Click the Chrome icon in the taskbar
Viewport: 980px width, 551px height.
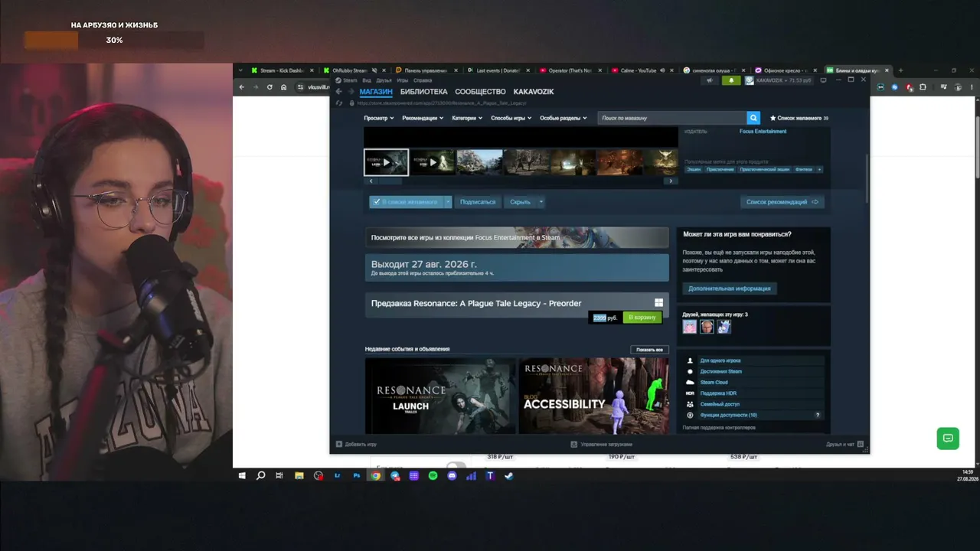coord(376,475)
